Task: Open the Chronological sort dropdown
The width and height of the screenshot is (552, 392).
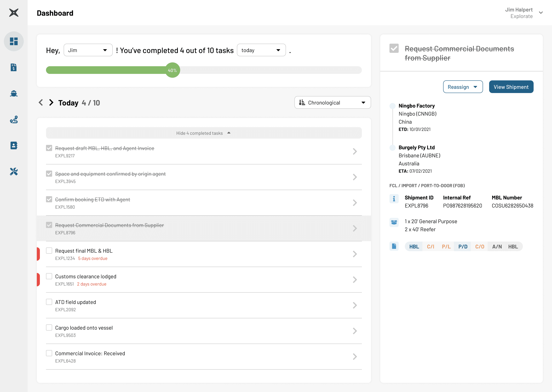Action: point(332,103)
